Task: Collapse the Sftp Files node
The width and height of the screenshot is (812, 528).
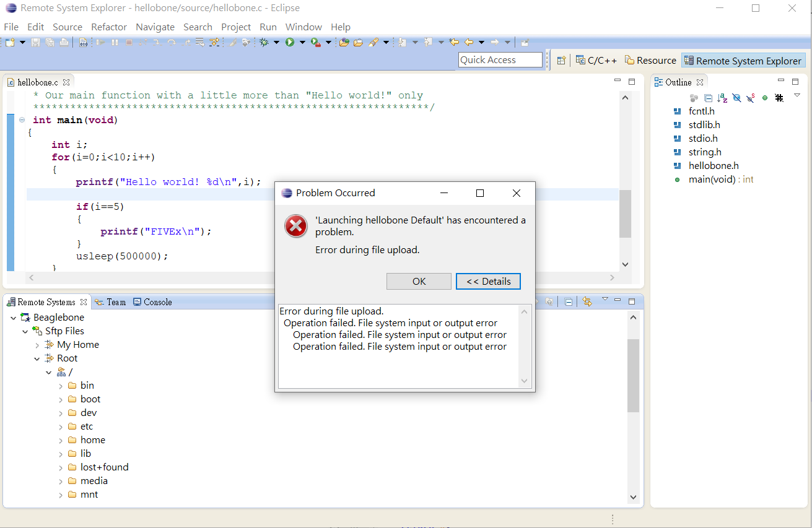Action: click(x=25, y=331)
